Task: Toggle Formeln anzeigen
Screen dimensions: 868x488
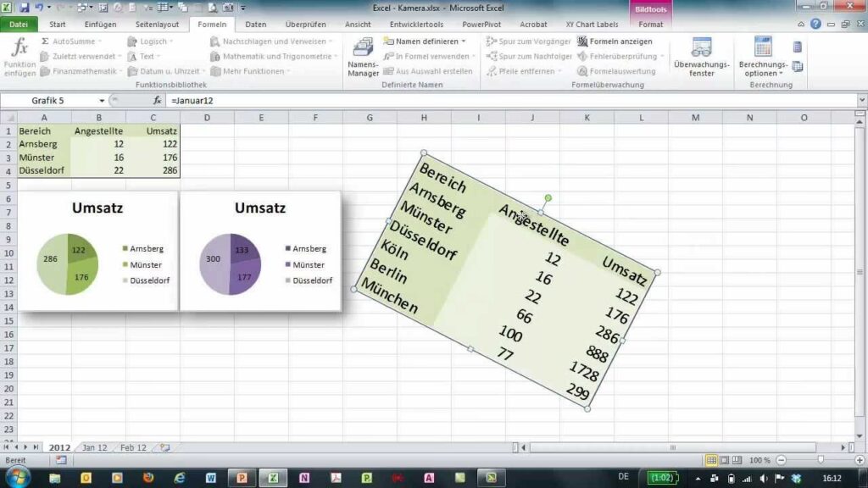Action: point(615,41)
